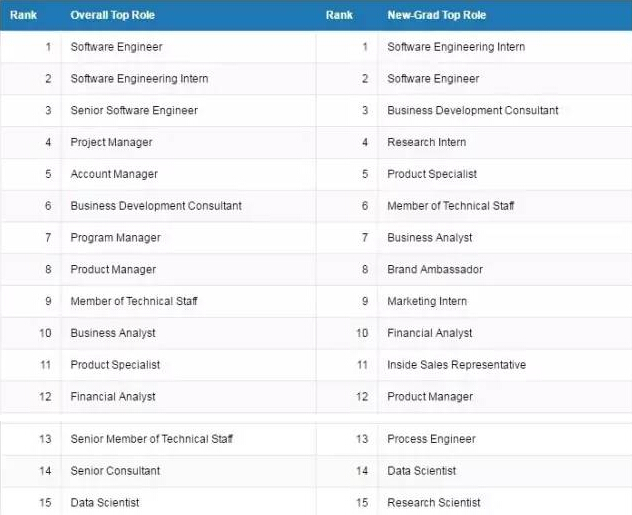Select Brand Ambassador in new-grad roles
Image resolution: width=632 pixels, height=515 pixels.
coord(435,270)
